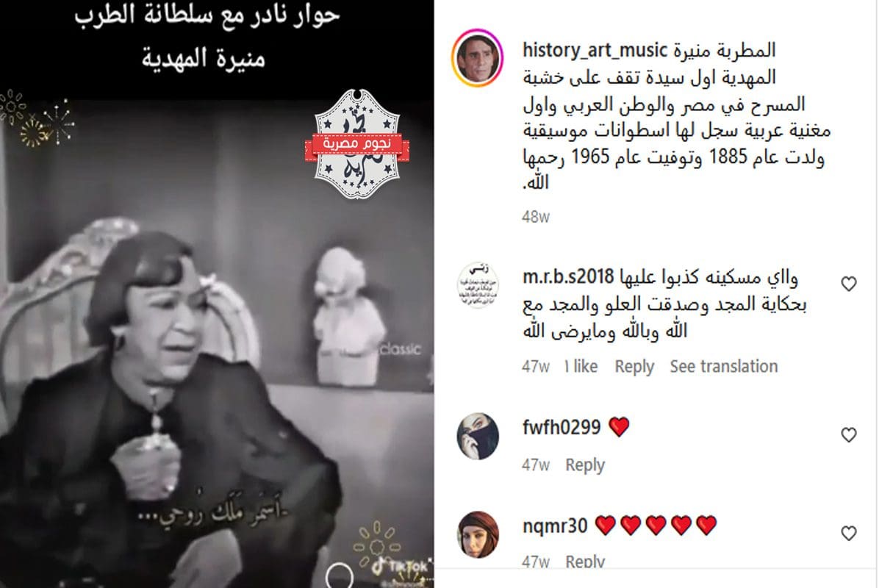Click the m.r.b.s2018 username
882x588 pixels.
pos(568,278)
